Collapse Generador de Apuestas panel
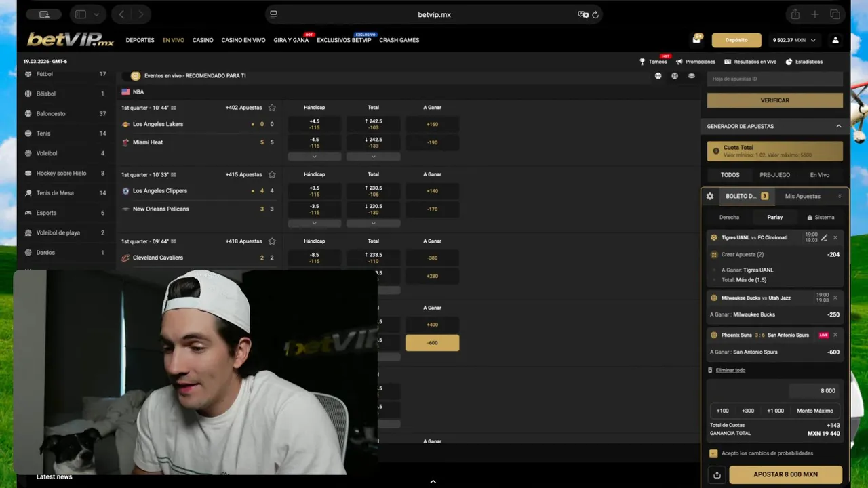The width and height of the screenshot is (868, 488). [838, 126]
